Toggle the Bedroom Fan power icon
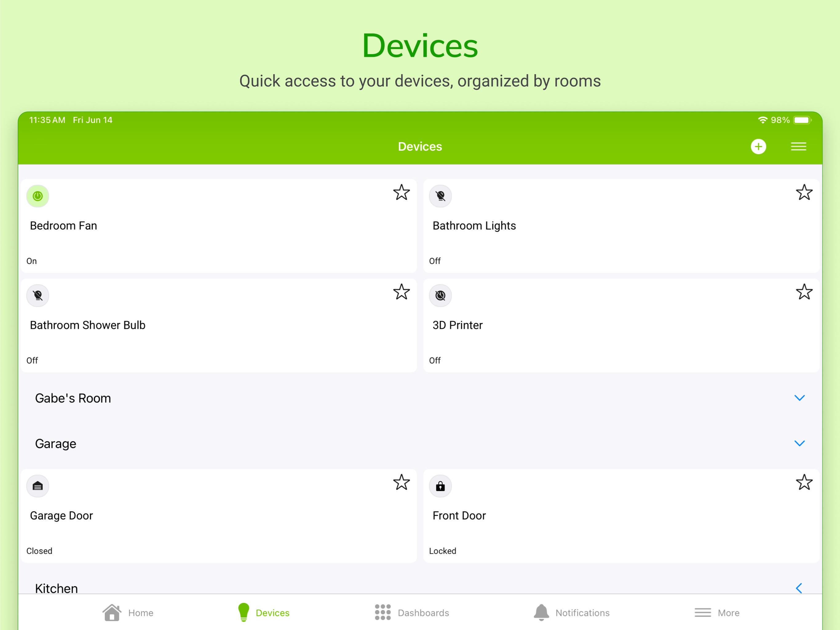The height and width of the screenshot is (630, 840). (38, 196)
